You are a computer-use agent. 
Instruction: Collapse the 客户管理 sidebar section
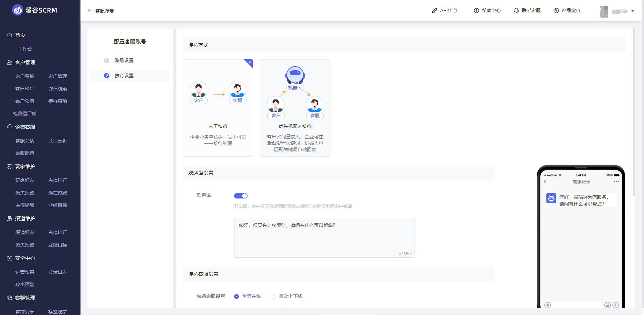tap(25, 62)
